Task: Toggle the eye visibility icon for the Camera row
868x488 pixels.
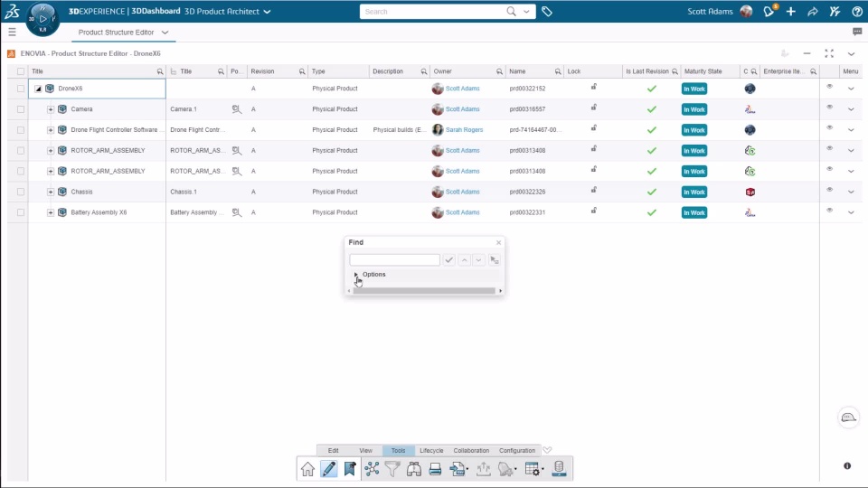Action: point(829,107)
